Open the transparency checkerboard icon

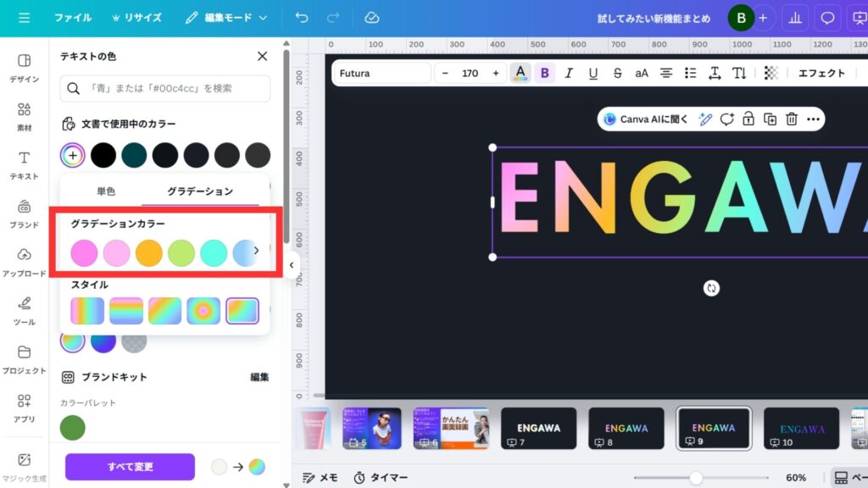tap(771, 73)
